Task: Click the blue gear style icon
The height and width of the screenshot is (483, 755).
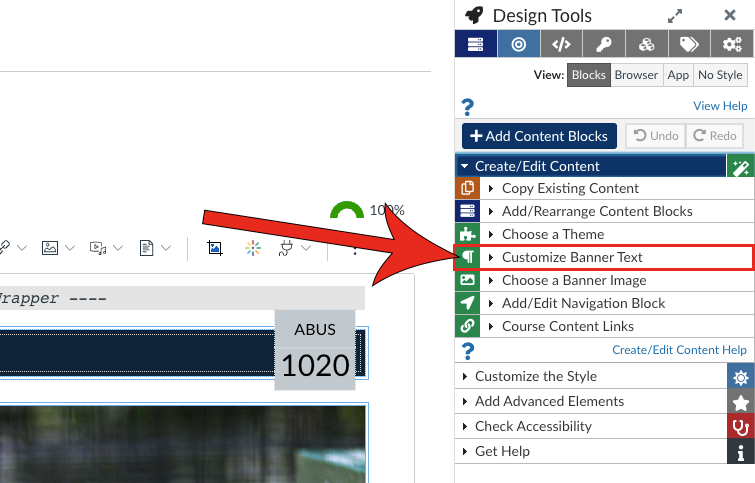Action: pyautogui.click(x=741, y=377)
